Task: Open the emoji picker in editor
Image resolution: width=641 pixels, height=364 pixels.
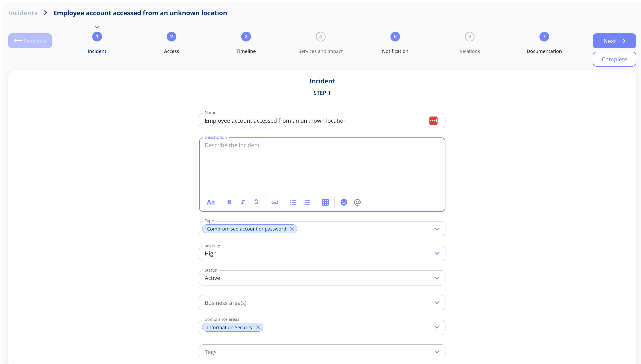Action: coord(344,202)
